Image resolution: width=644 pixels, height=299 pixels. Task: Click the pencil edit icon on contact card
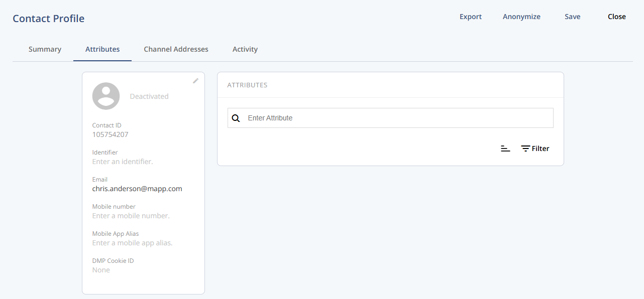click(196, 81)
